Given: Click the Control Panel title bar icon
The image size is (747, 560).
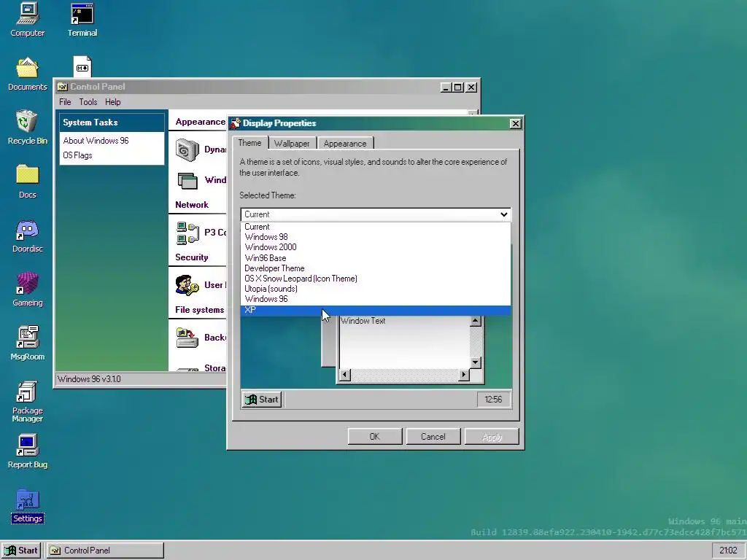Looking at the screenshot, I should (62, 87).
